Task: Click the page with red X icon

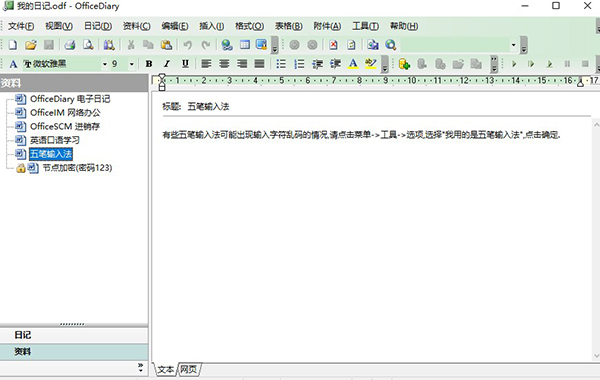Action: [x=334, y=45]
